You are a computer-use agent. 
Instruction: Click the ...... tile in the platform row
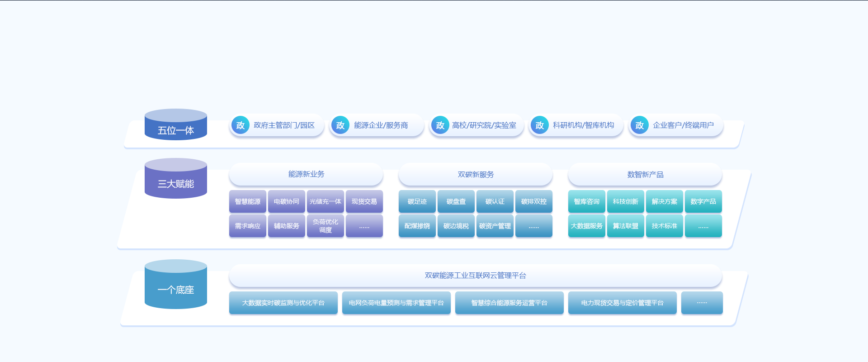[702, 303]
